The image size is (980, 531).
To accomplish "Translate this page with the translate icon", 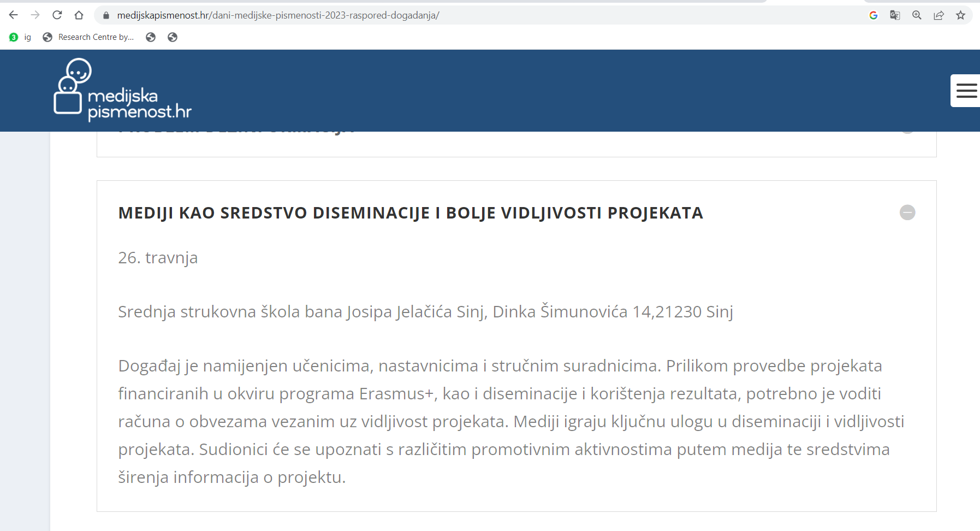I will point(895,15).
